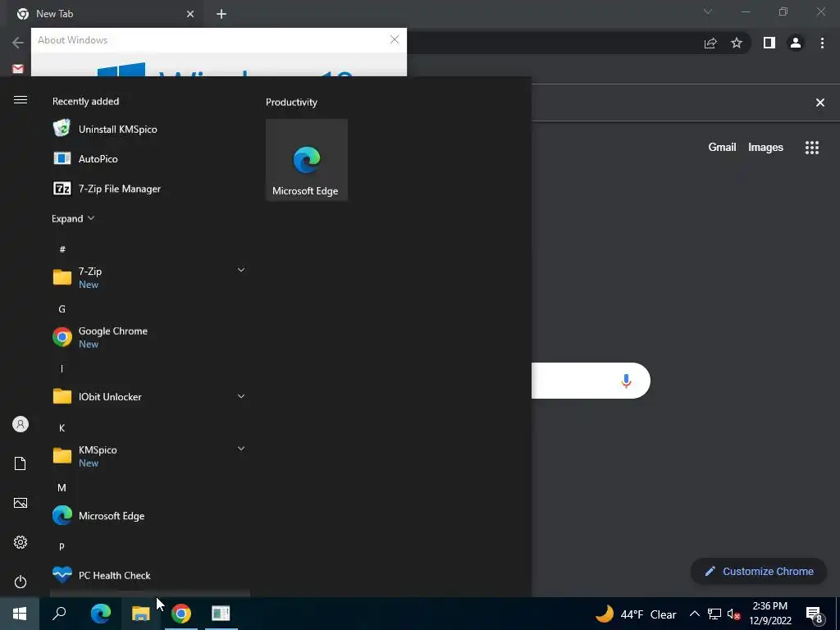Jump to letter G in app list
The height and width of the screenshot is (630, 840).
click(62, 309)
